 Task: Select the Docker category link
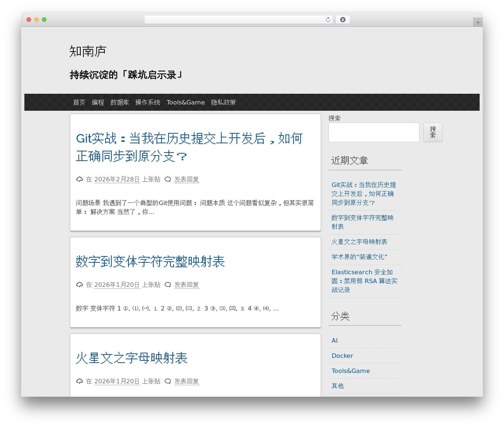[343, 356]
